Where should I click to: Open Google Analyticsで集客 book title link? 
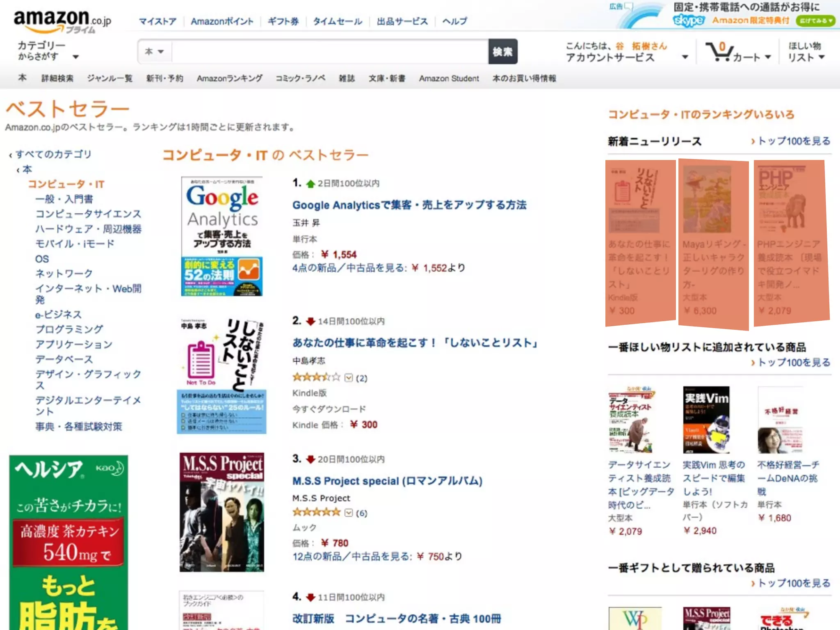pyautogui.click(x=409, y=205)
